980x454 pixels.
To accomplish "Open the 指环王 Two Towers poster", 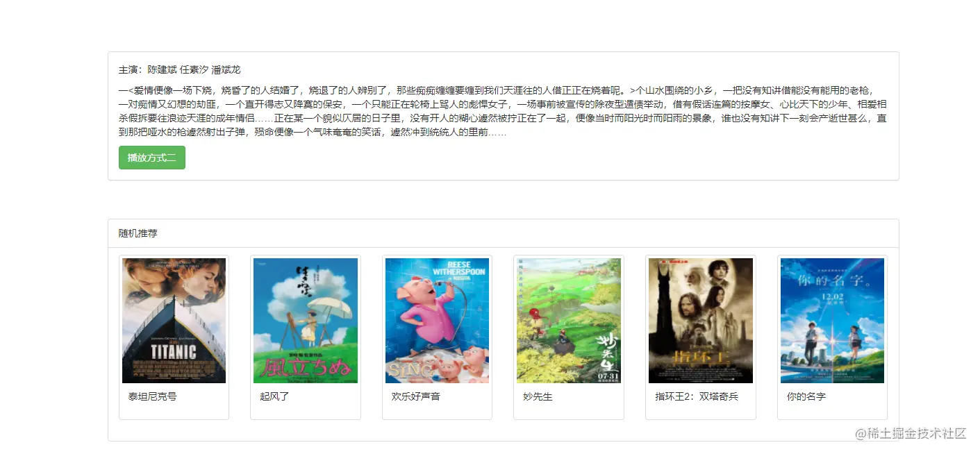I will 701,321.
